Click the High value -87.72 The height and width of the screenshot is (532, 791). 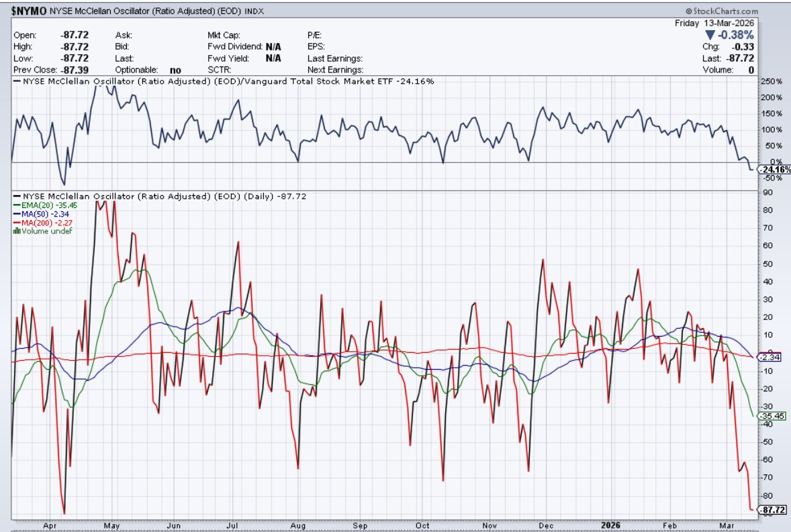coord(74,46)
